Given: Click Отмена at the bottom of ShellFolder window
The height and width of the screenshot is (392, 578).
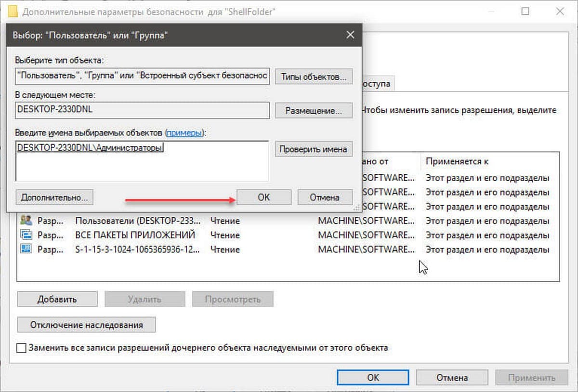Looking at the screenshot, I should (x=453, y=378).
